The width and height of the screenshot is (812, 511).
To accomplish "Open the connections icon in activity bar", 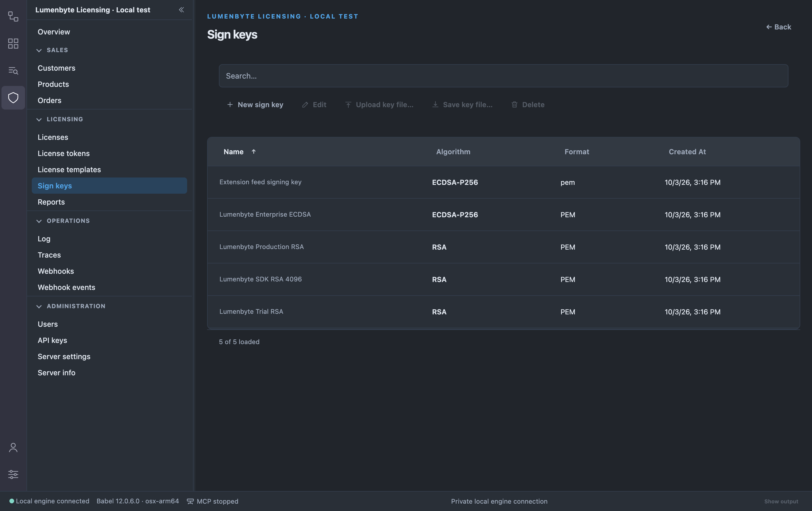I will [13, 16].
